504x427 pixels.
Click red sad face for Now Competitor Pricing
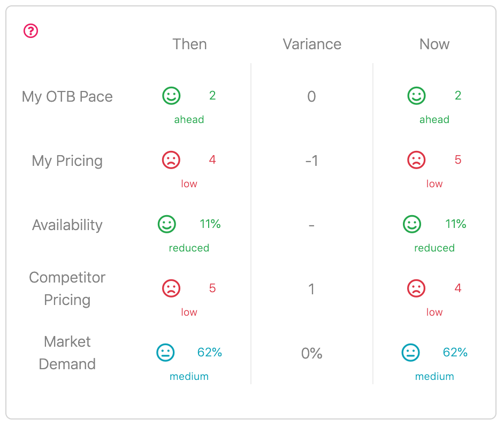pyautogui.click(x=417, y=288)
